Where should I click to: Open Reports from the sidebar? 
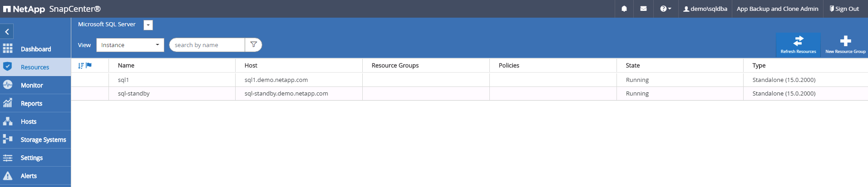coord(31,103)
